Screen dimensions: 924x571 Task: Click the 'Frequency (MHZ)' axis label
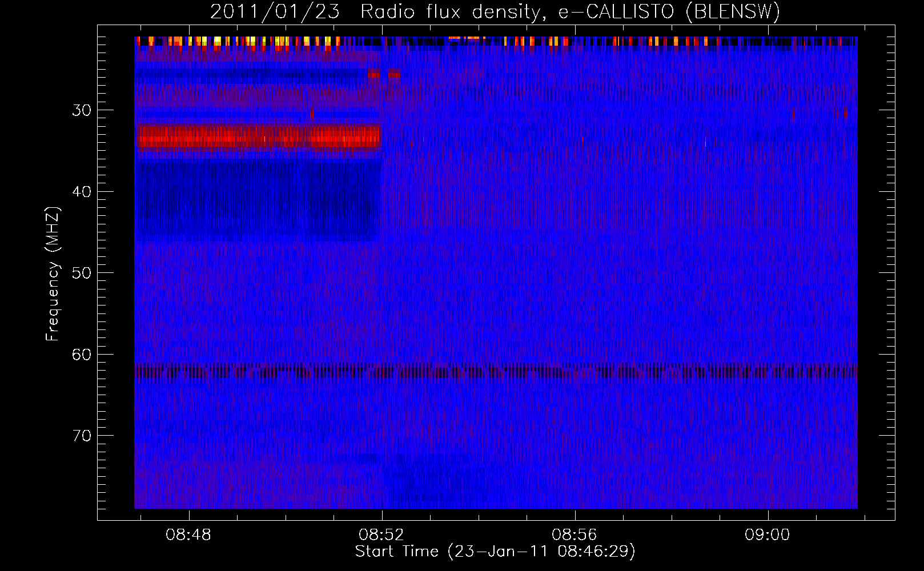coord(53,274)
